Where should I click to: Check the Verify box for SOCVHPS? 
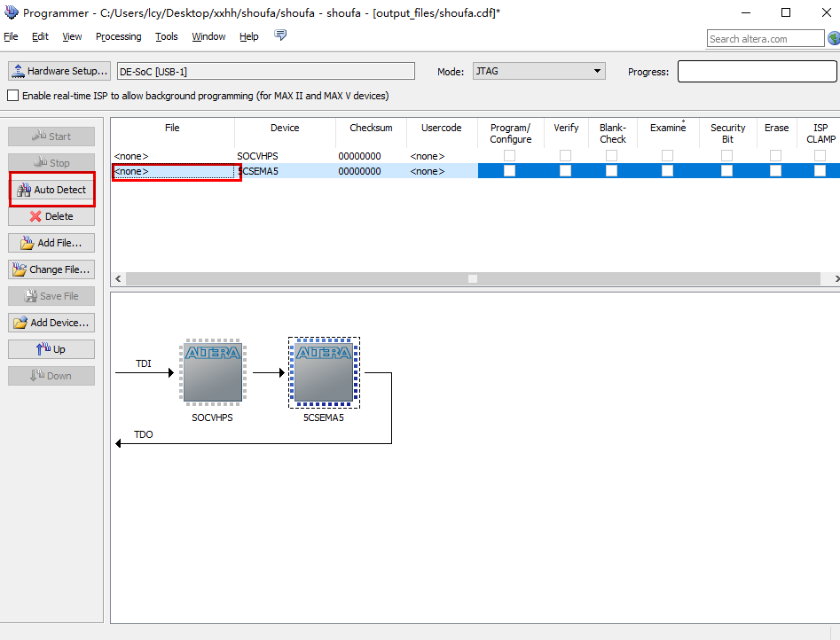tap(566, 155)
